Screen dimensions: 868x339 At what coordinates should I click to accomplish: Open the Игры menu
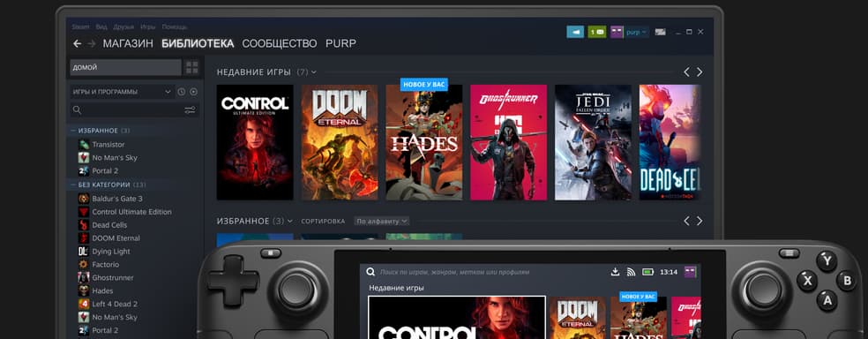pos(148,26)
